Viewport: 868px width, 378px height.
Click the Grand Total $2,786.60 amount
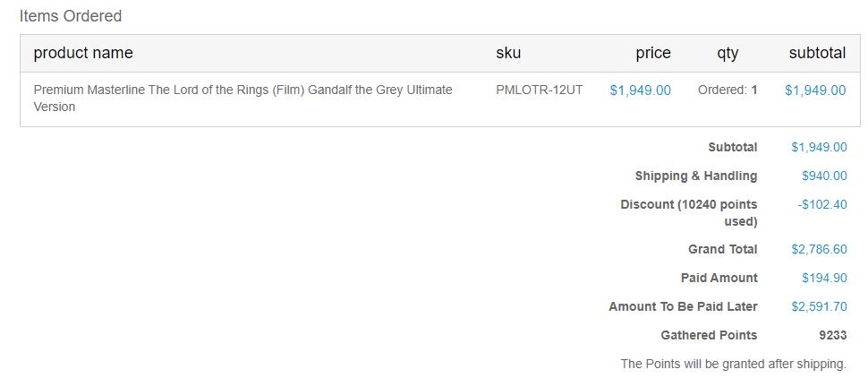tap(819, 249)
